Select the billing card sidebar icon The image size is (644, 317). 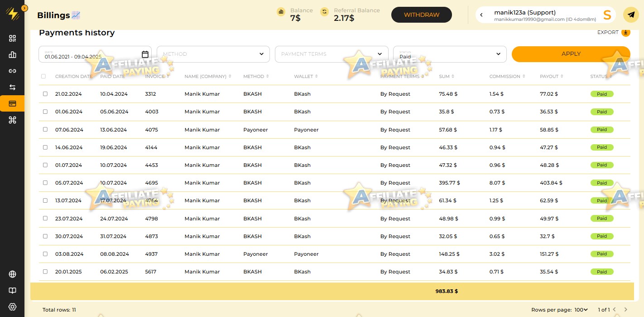(12, 103)
